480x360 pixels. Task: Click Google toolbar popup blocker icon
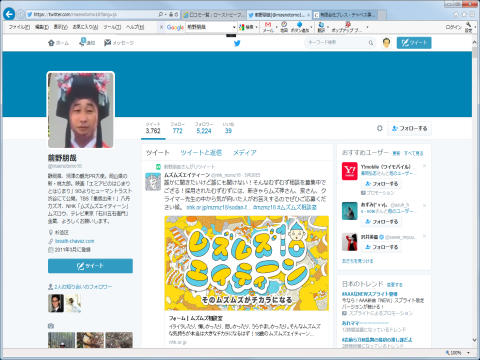[347, 27]
